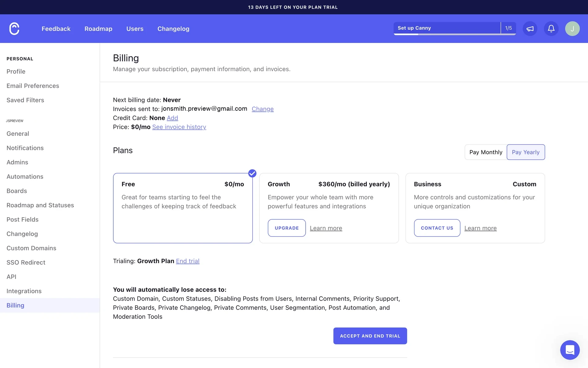Click the Canny logo icon

(x=14, y=29)
